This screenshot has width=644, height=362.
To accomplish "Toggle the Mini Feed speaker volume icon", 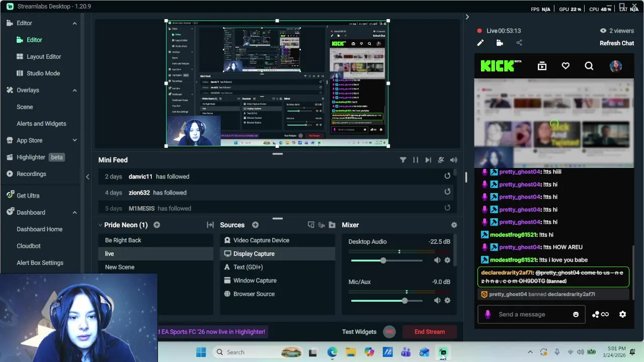I will (x=454, y=160).
